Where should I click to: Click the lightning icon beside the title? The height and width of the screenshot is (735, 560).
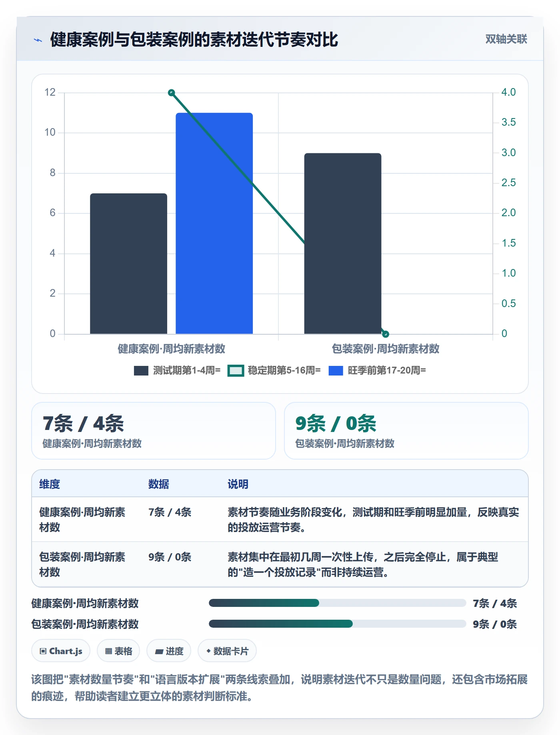pos(38,40)
